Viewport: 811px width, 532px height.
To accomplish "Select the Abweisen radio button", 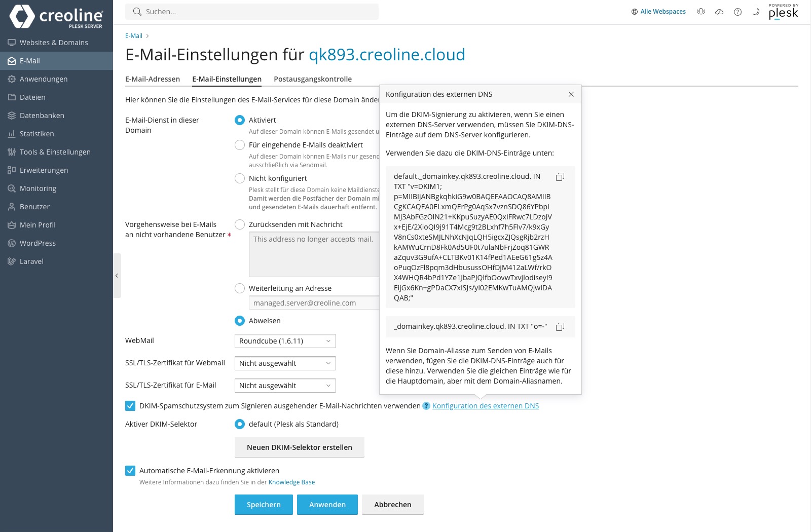I will pyautogui.click(x=240, y=321).
